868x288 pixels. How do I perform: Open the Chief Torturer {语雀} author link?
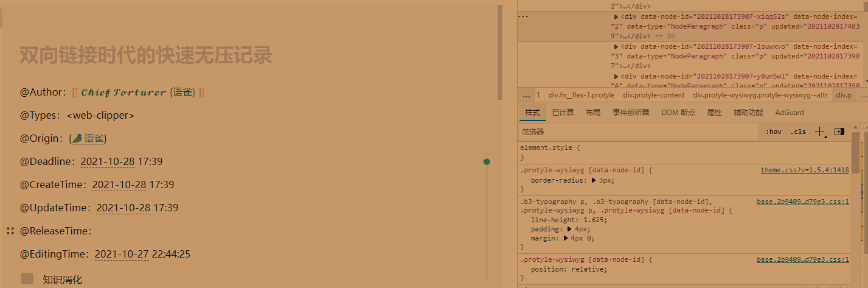(138, 93)
